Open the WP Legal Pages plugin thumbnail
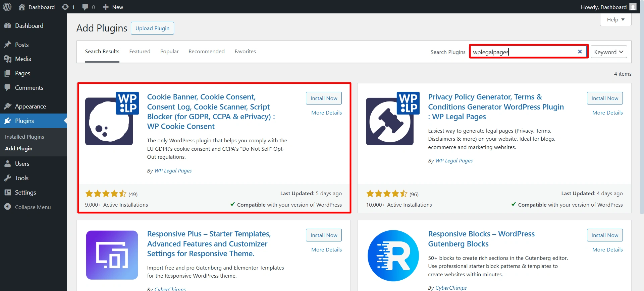Image resolution: width=644 pixels, height=291 pixels. 393,118
